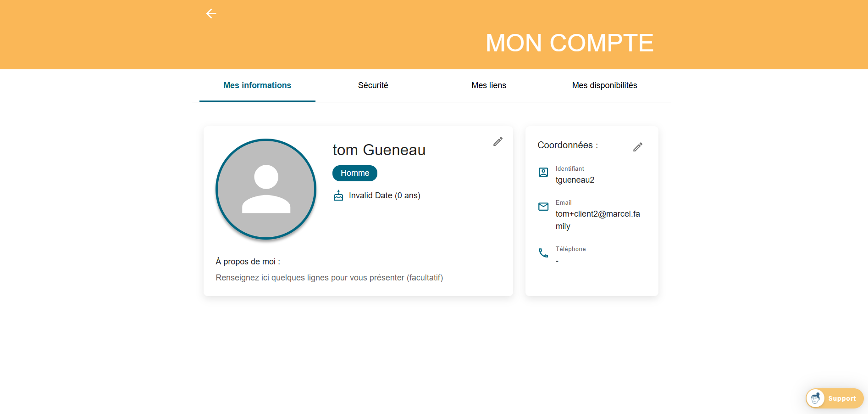The image size is (868, 414).
Task: Click the À propos de moi placeholder text
Action: 330,278
